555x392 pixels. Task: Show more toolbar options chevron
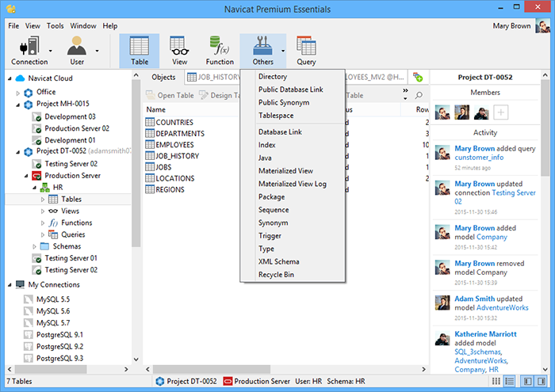pyautogui.click(x=405, y=91)
